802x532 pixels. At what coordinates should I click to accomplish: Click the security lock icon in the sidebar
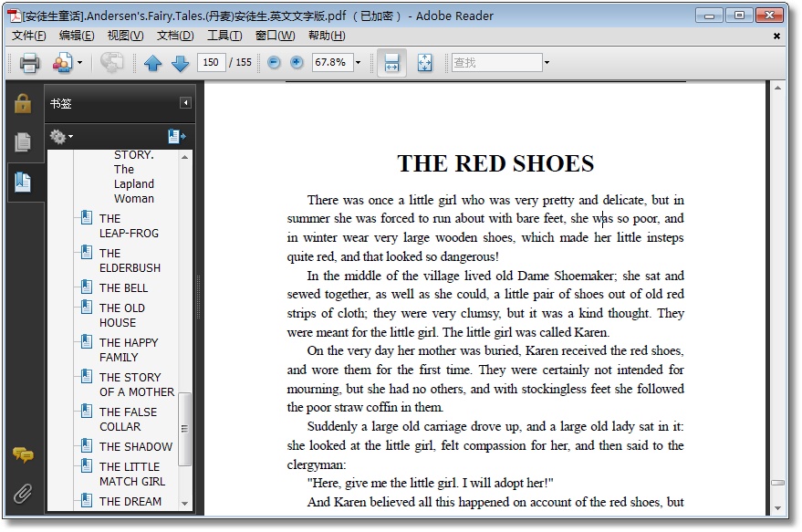23,103
